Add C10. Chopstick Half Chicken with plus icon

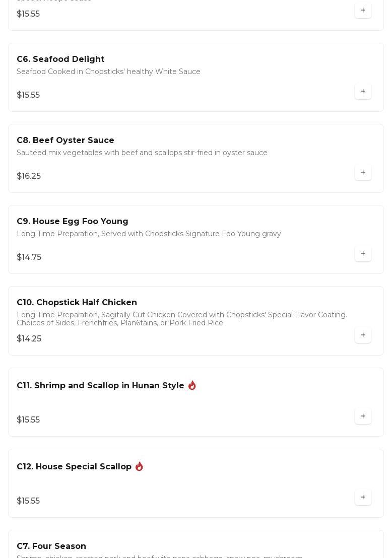(x=363, y=335)
